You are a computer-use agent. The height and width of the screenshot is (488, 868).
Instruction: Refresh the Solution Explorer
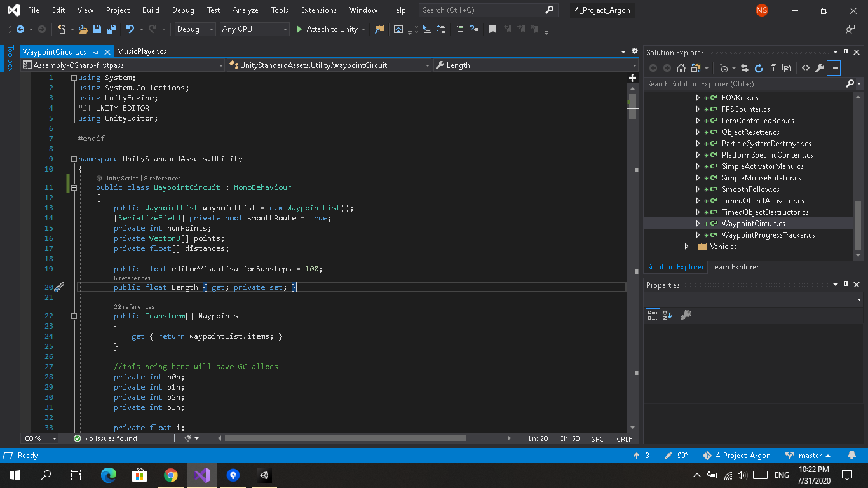pyautogui.click(x=757, y=68)
